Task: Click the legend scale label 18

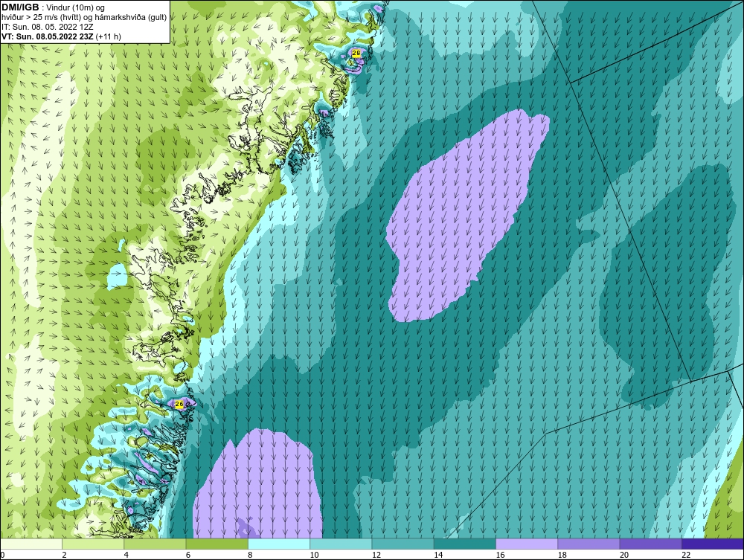Action: tap(562, 556)
